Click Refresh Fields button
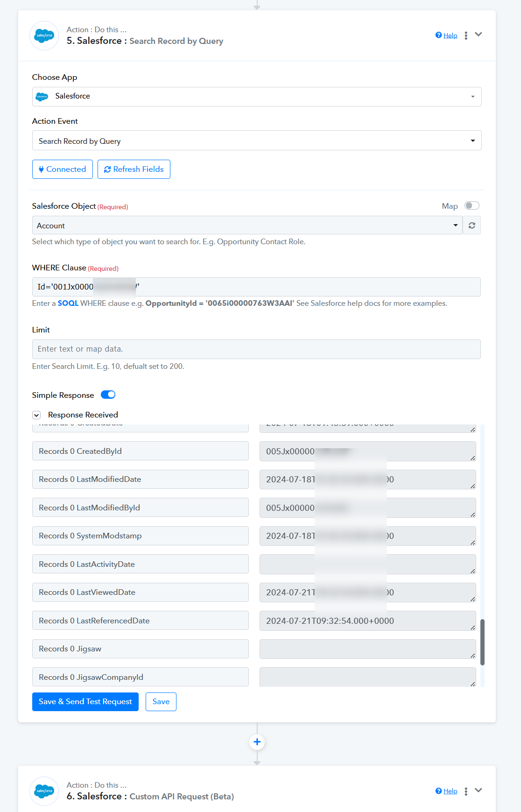Screen dimensions: 521x812 [134, 169]
